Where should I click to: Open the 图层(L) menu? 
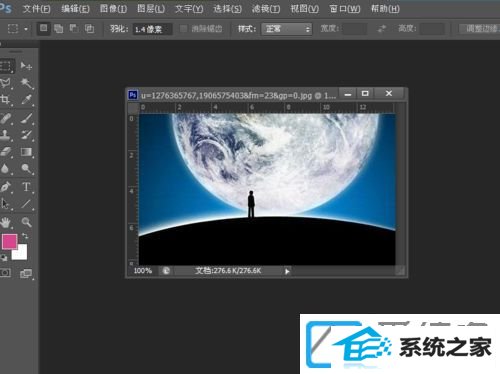(x=151, y=9)
